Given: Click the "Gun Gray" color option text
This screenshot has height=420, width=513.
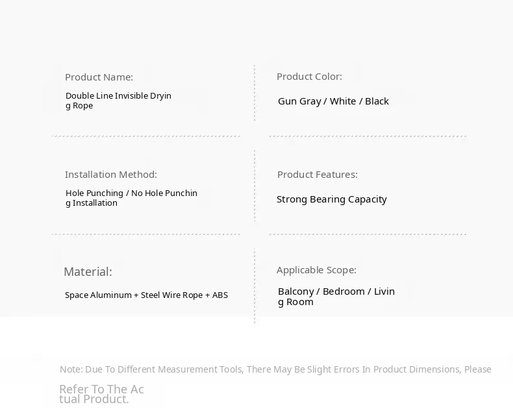Looking at the screenshot, I should point(299,101).
